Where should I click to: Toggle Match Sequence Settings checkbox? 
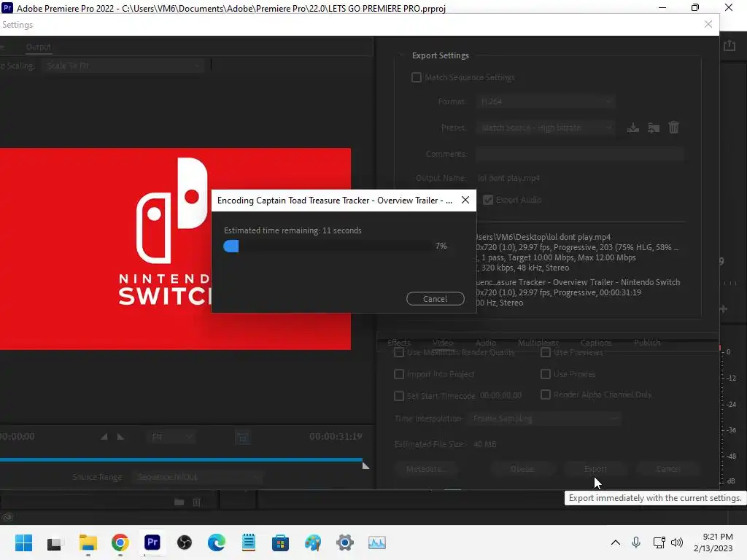tap(417, 77)
